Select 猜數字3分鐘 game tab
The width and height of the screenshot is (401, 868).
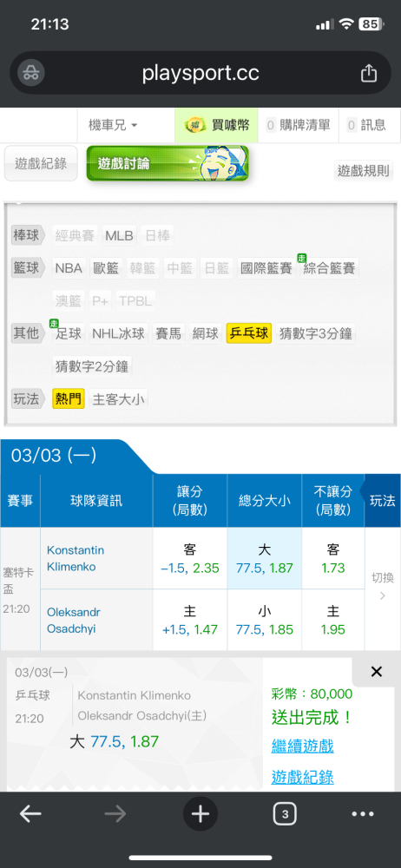point(316,334)
